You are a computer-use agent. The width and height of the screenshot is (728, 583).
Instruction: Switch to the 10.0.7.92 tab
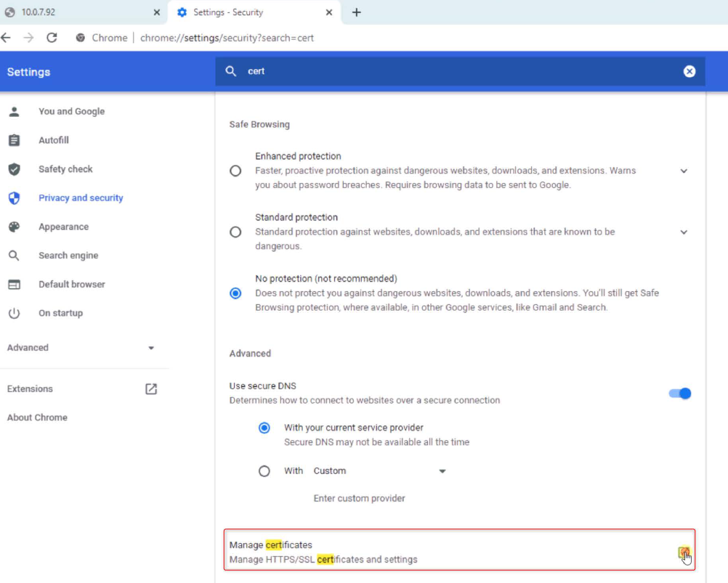point(80,12)
